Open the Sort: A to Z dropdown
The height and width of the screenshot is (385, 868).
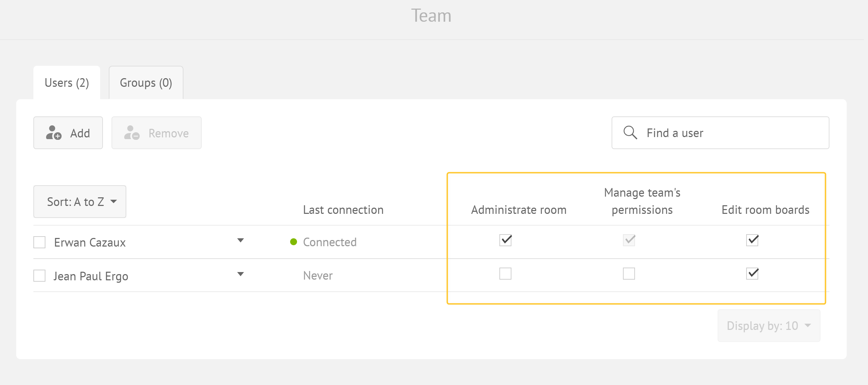(x=80, y=201)
